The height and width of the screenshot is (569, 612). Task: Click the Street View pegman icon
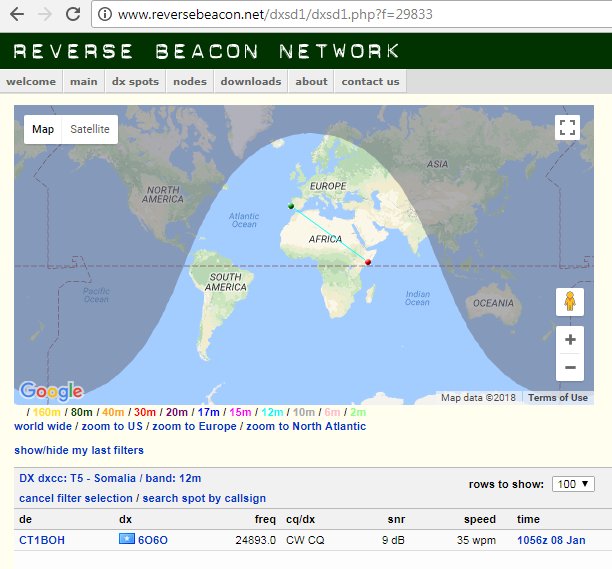570,302
